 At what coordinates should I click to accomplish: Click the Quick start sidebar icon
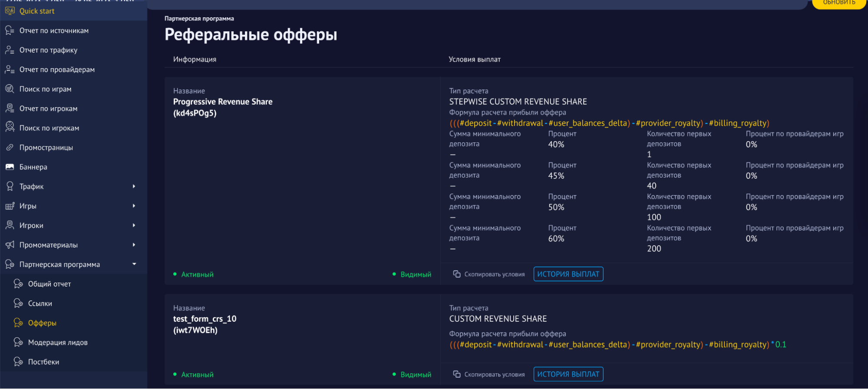click(x=10, y=11)
